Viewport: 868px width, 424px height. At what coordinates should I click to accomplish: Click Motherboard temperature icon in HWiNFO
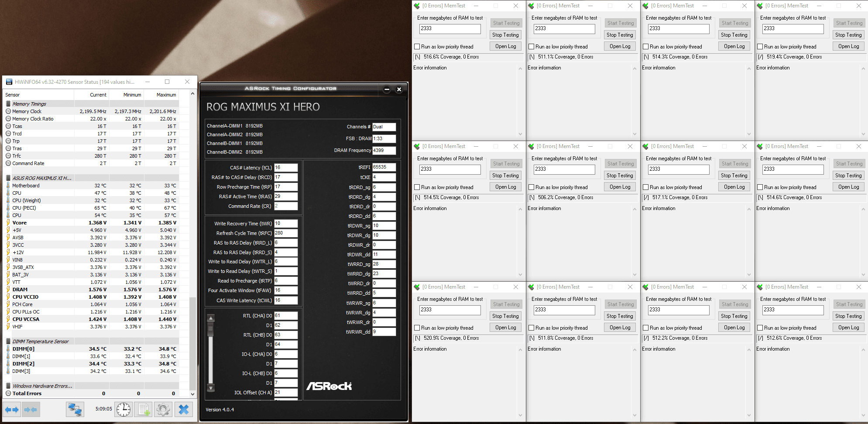tap(8, 186)
